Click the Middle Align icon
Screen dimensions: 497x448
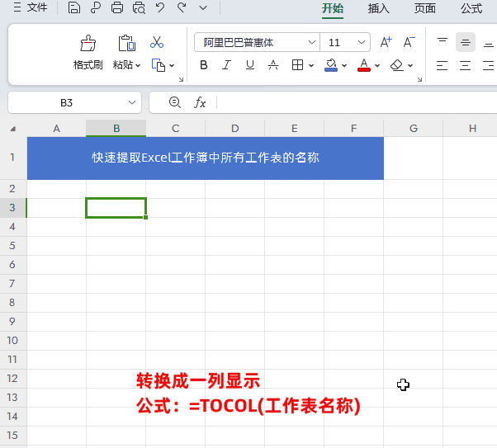point(466,42)
